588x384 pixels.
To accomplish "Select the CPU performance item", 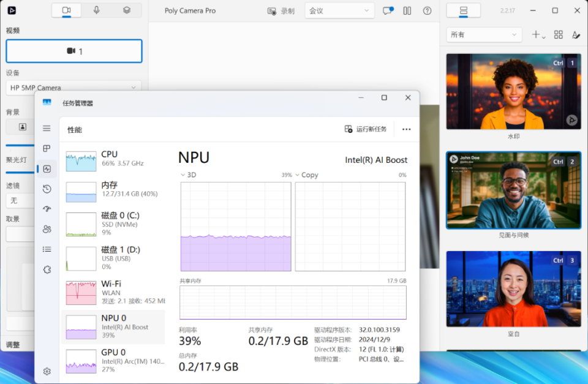I will (x=113, y=161).
